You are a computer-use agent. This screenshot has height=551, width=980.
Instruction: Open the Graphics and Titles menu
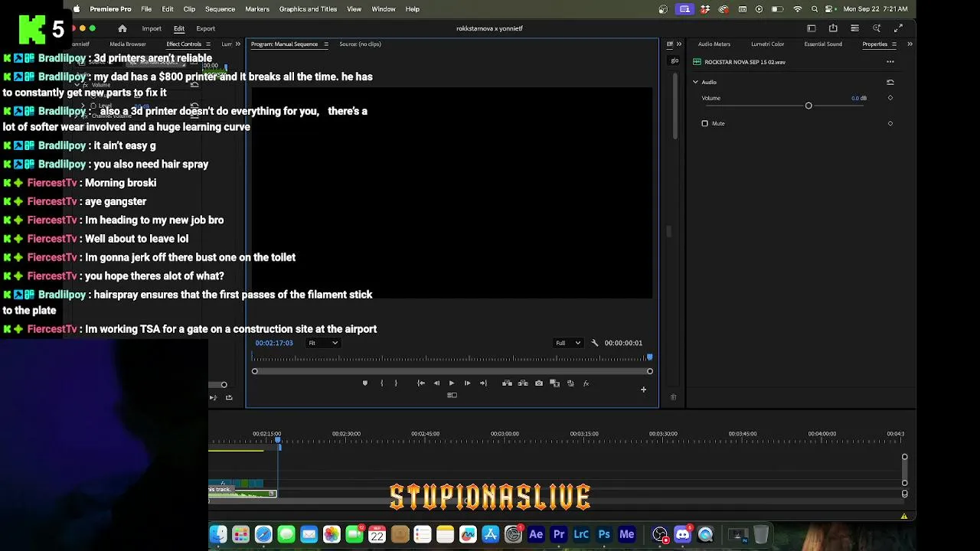[308, 9]
